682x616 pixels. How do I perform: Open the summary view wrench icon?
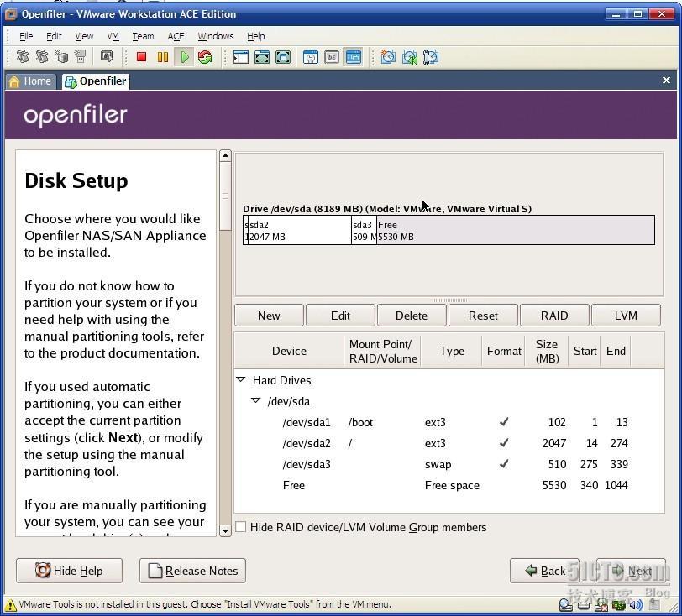point(311,57)
